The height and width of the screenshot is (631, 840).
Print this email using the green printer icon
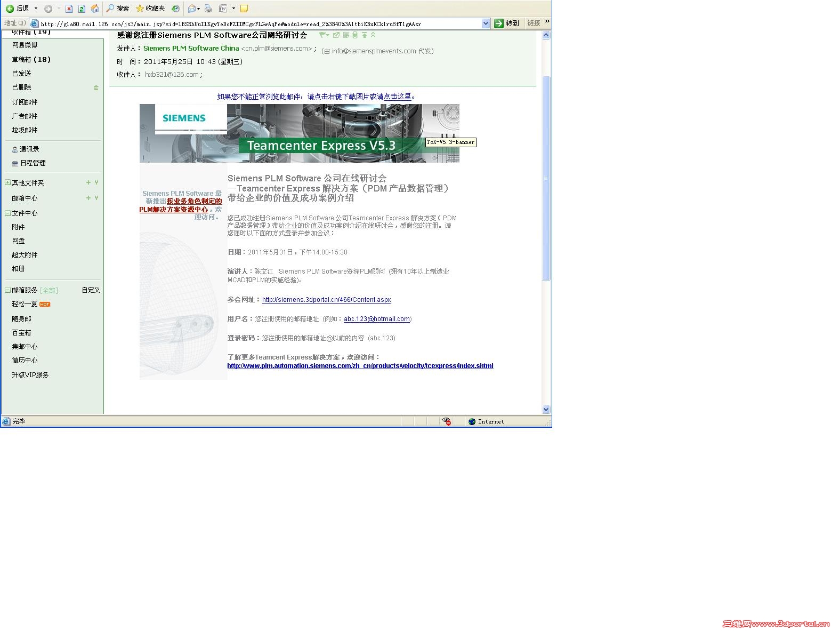tap(355, 35)
